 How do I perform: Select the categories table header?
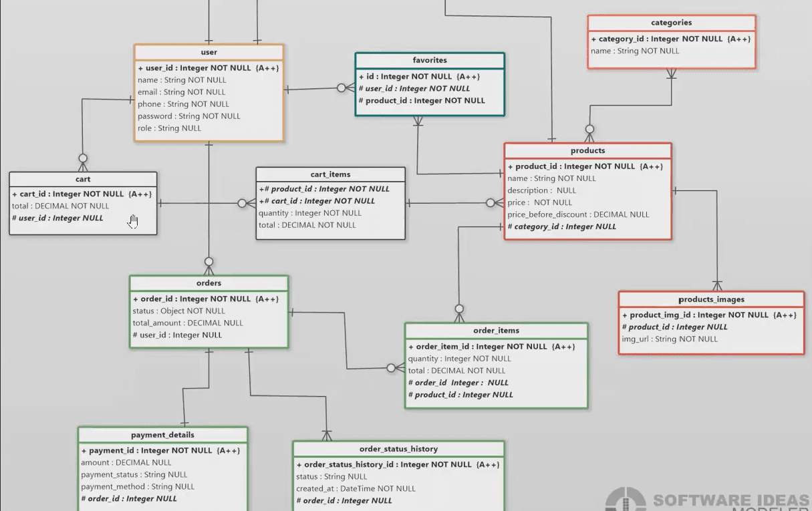point(672,23)
